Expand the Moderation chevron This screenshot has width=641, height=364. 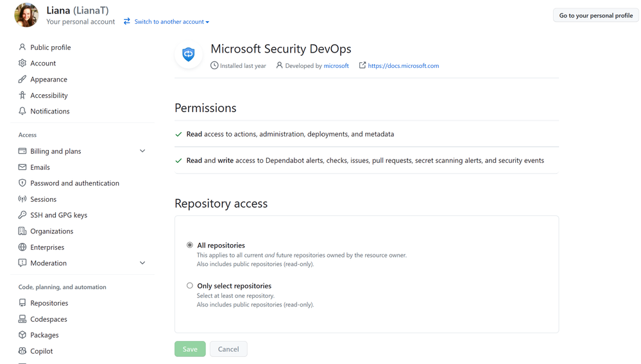pos(142,263)
